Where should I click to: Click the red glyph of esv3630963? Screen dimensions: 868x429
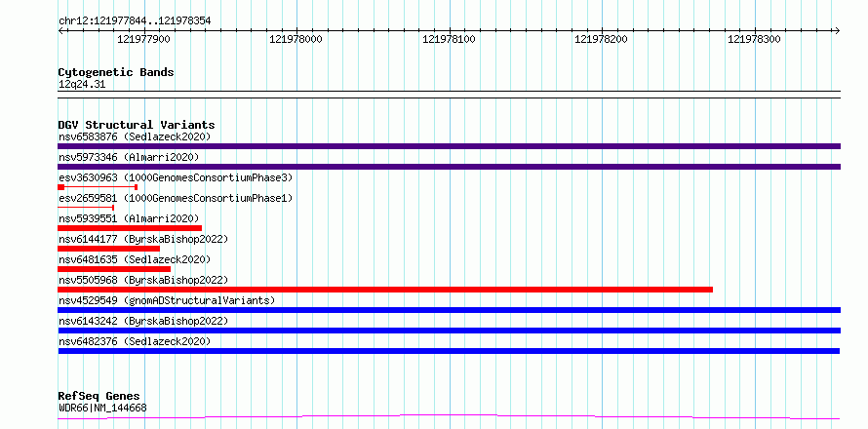(98, 187)
